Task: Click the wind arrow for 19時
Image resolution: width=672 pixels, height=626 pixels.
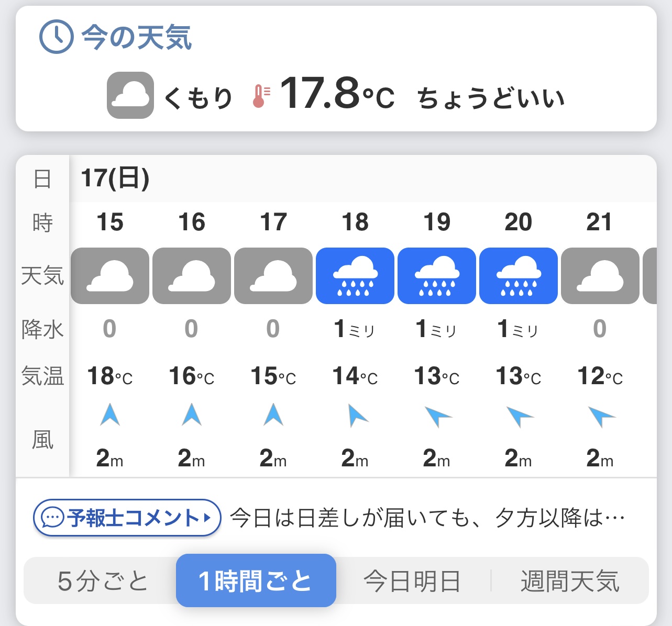Action: pos(437,416)
